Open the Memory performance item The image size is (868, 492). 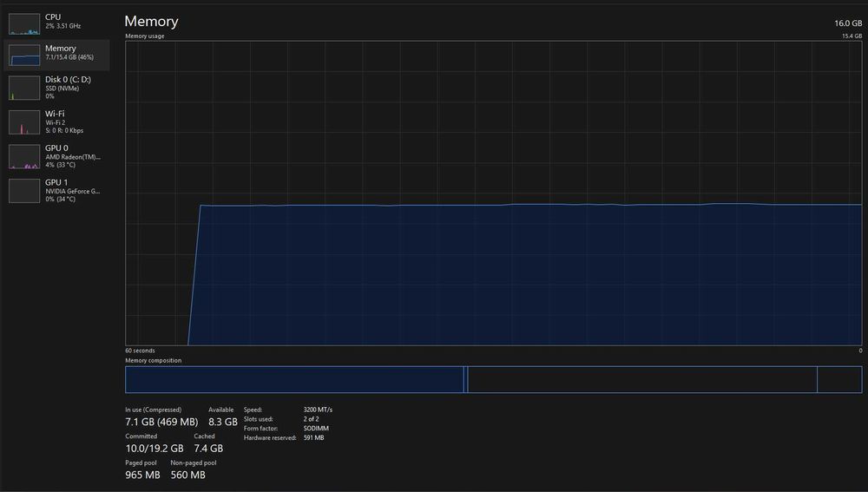(x=56, y=55)
